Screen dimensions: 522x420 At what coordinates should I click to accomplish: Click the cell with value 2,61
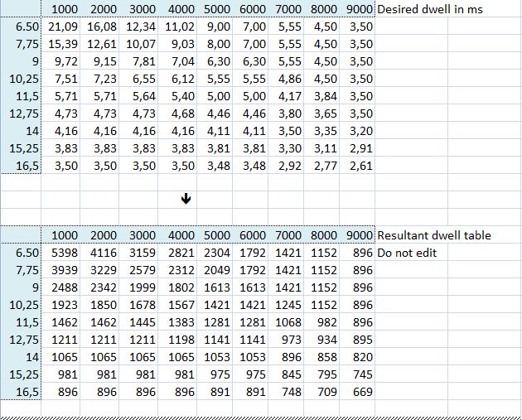tap(359, 166)
